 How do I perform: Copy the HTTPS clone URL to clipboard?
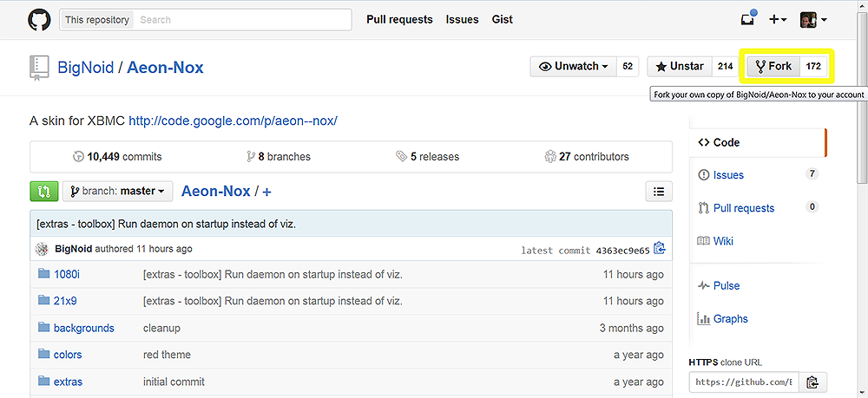point(812,382)
